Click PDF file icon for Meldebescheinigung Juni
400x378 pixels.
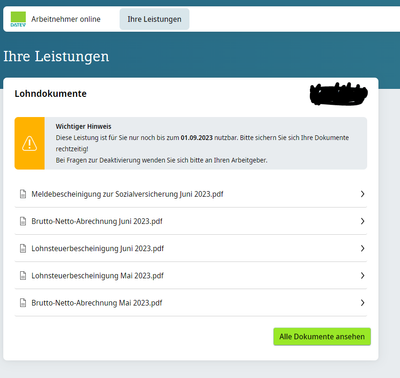[23, 194]
